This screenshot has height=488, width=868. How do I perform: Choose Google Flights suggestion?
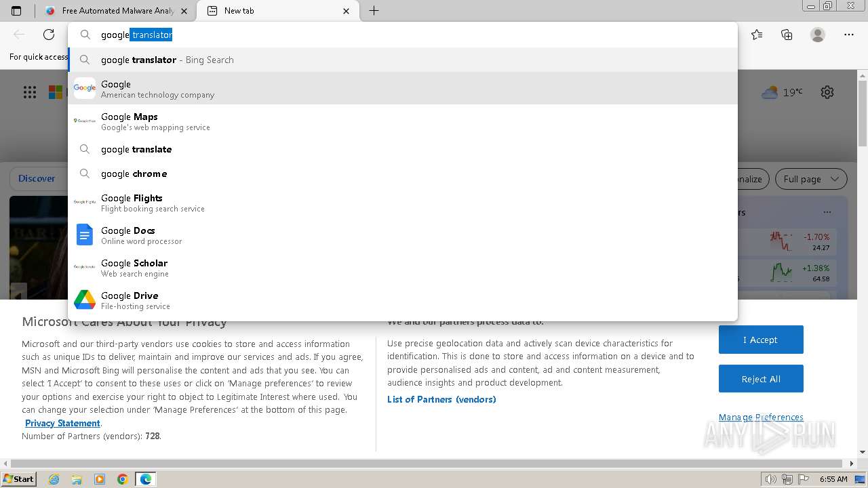point(403,203)
